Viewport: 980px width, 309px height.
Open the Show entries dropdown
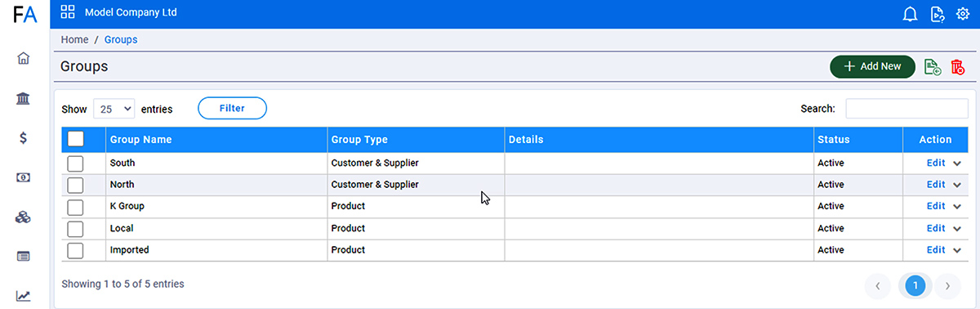click(114, 109)
